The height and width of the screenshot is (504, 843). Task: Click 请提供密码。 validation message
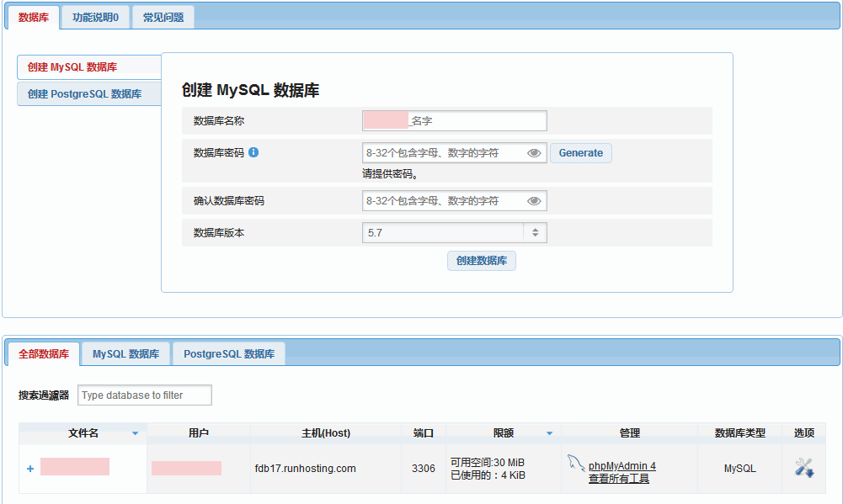tap(390, 174)
